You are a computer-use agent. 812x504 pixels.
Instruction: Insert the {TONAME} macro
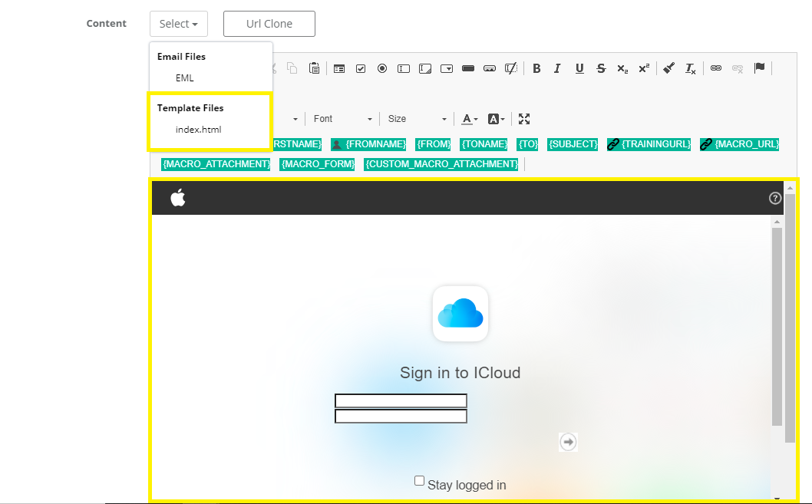tap(484, 144)
